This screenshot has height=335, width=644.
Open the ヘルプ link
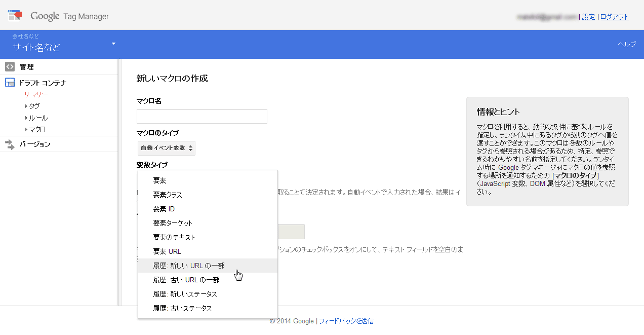click(x=627, y=44)
